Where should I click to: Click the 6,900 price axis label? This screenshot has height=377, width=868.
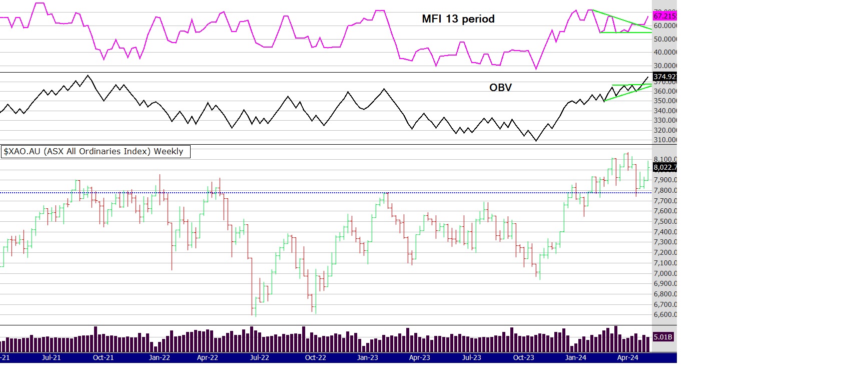[x=665, y=283]
